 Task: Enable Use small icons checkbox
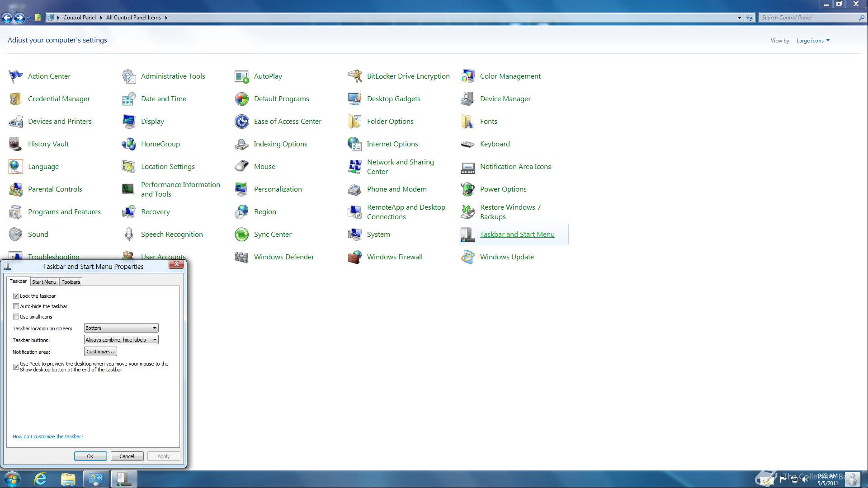[16, 317]
